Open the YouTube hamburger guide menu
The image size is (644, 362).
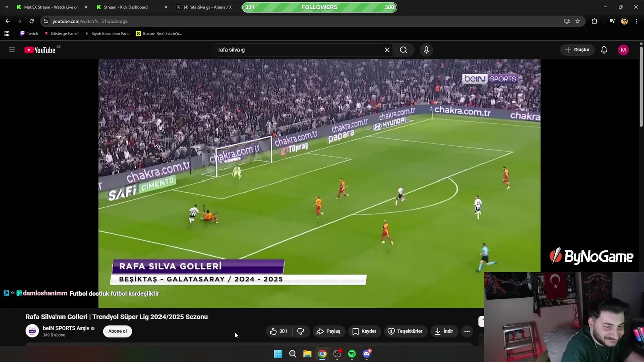(12, 50)
